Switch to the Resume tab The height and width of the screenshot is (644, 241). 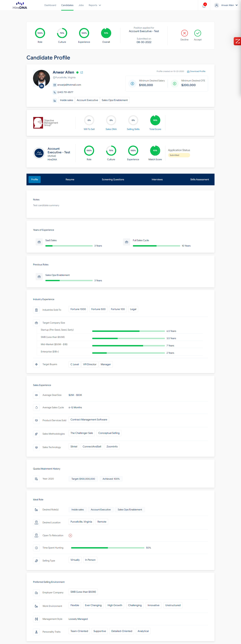[x=70, y=180]
